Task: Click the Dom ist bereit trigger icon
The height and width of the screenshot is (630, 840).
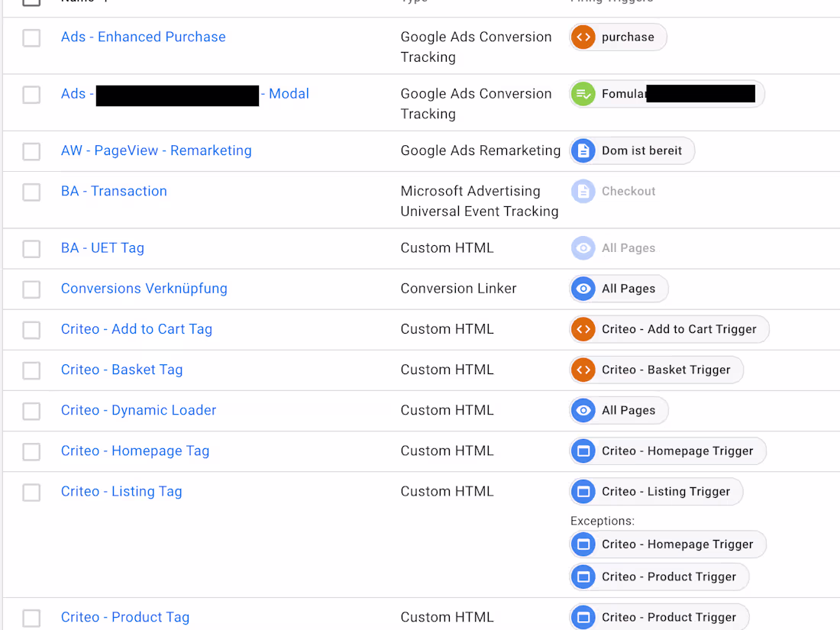Action: (x=583, y=150)
